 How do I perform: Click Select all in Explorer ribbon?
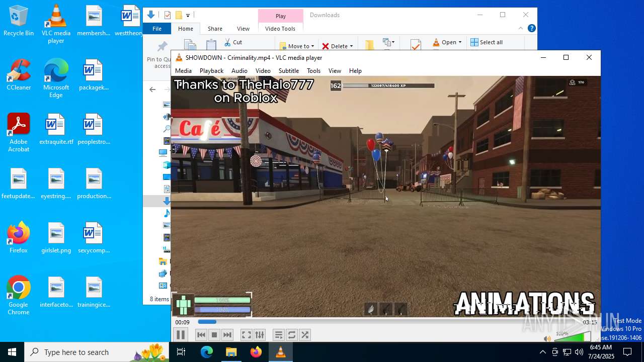coord(487,42)
